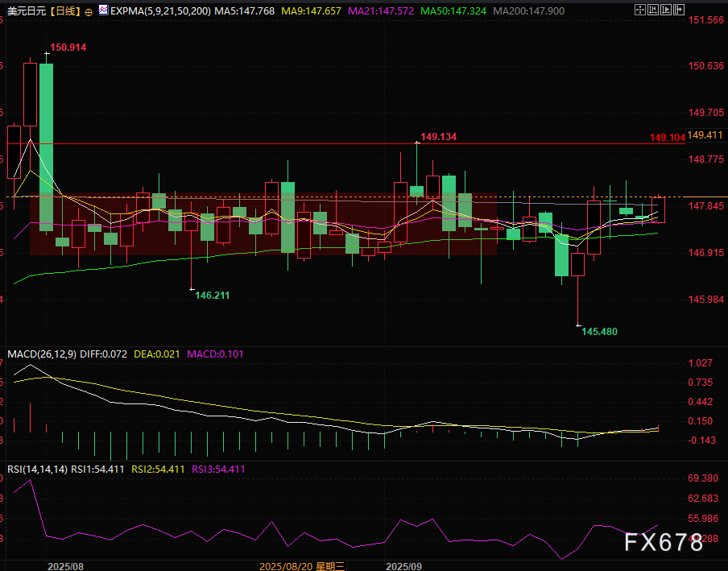Select the gray MA200:147.900 legend entry
Image resolution: width=728 pixels, height=571 pixels.
pyautogui.click(x=529, y=12)
